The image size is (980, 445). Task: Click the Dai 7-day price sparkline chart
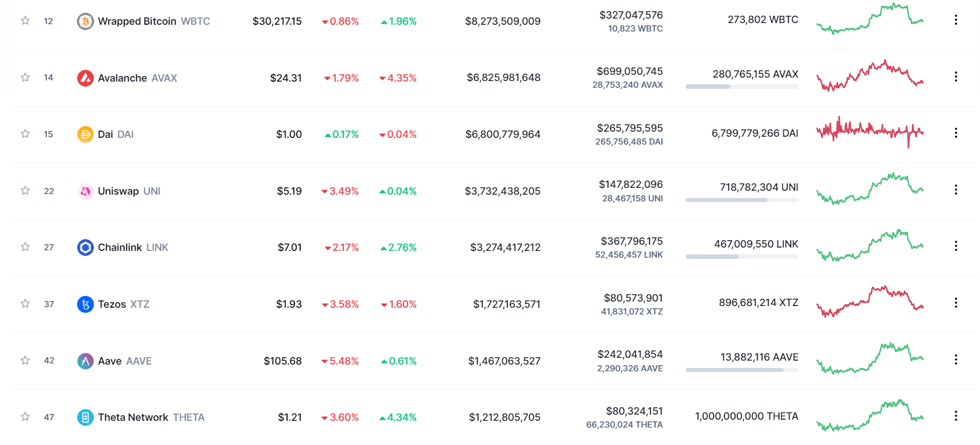click(x=870, y=132)
